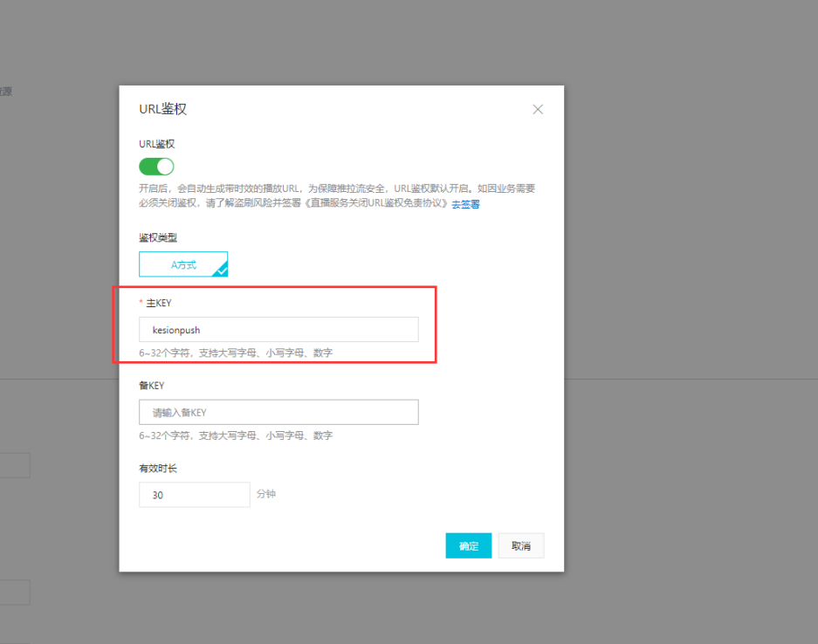
Task: Select the A方式 authentication type
Action: pyautogui.click(x=183, y=264)
